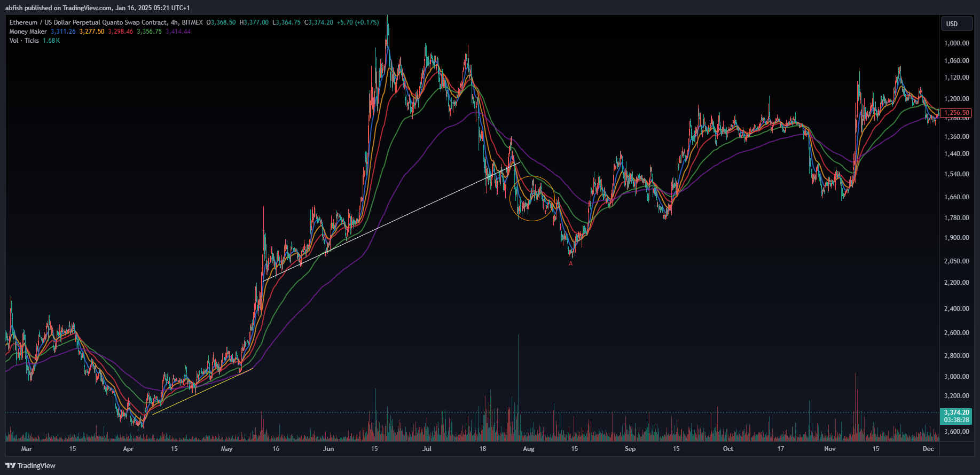Viewport: 980px width, 475px height.
Task: Select the white trendline drawing
Action: 391,222
